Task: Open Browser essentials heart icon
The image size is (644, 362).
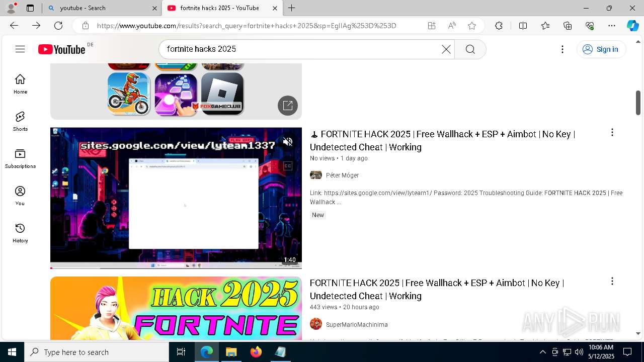Action: (590, 26)
